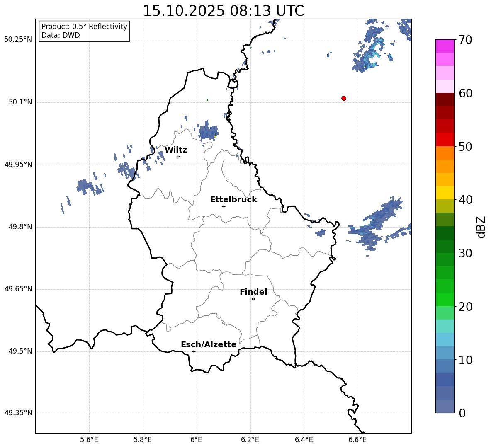Click the Esch/Alzette station cross marker

194,351
